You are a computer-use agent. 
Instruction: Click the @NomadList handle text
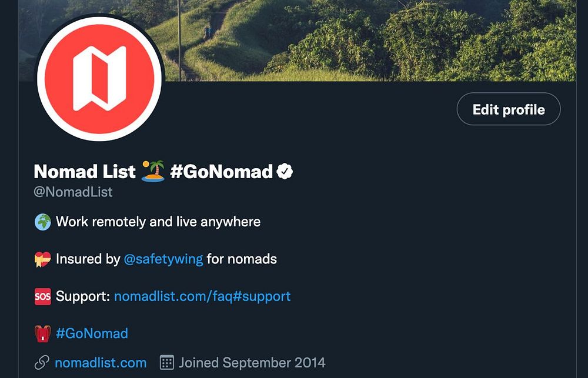point(73,192)
